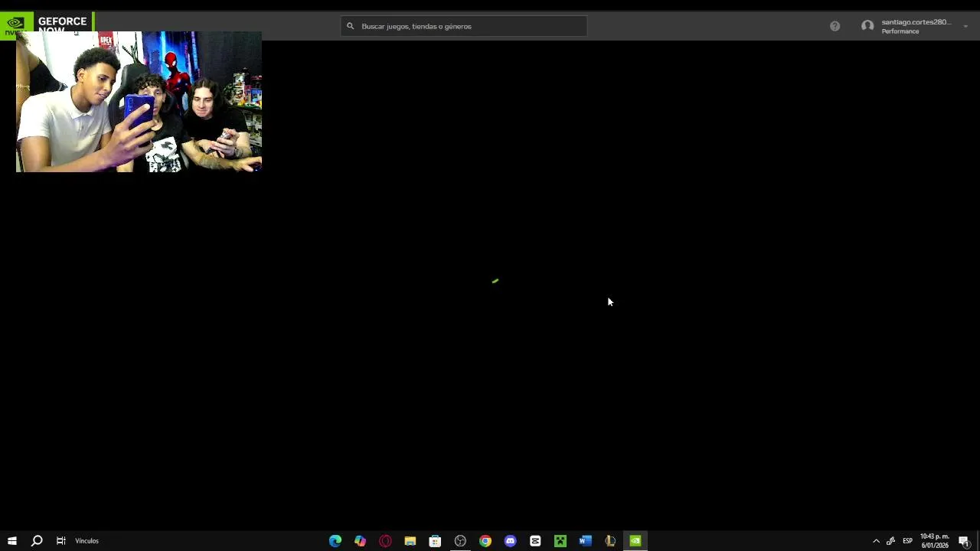Open Microsoft Word from the taskbar
980x551 pixels.
coord(585,541)
